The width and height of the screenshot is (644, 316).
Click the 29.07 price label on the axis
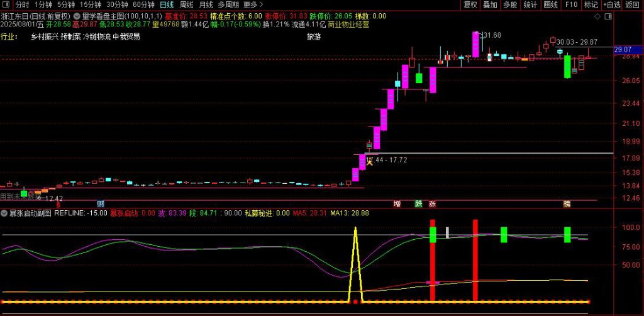(x=623, y=48)
